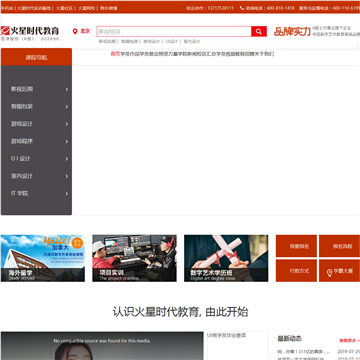Go to 首页 in the navigation bar

coord(115,54)
